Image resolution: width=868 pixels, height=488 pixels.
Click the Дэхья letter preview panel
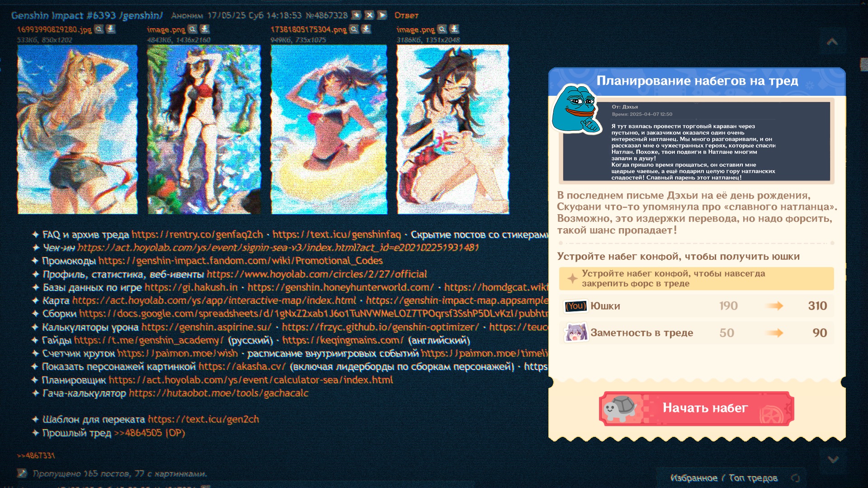[696, 142]
